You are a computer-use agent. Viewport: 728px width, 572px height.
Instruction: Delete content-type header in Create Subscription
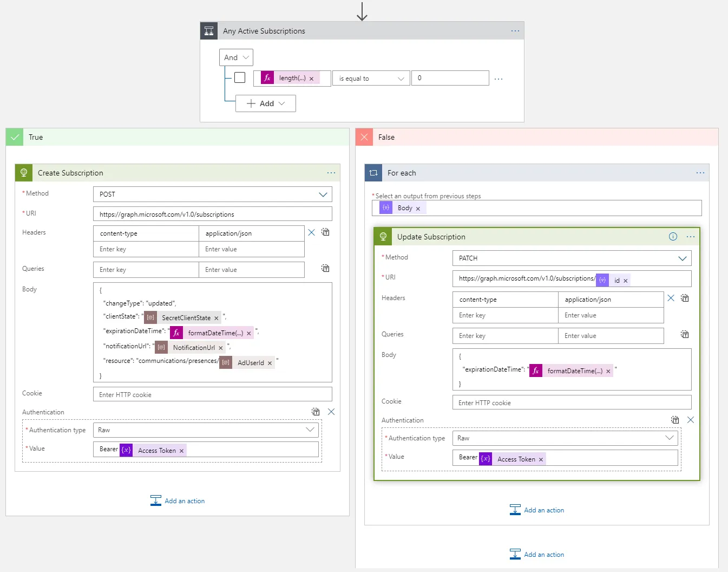click(x=311, y=232)
